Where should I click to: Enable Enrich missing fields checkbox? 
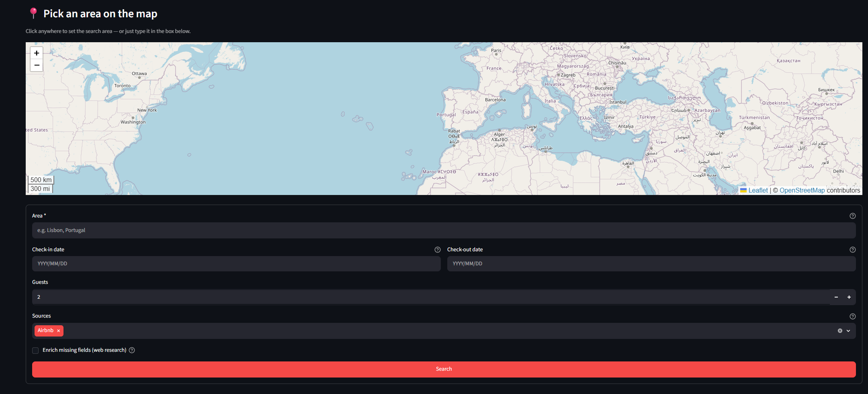coord(35,351)
